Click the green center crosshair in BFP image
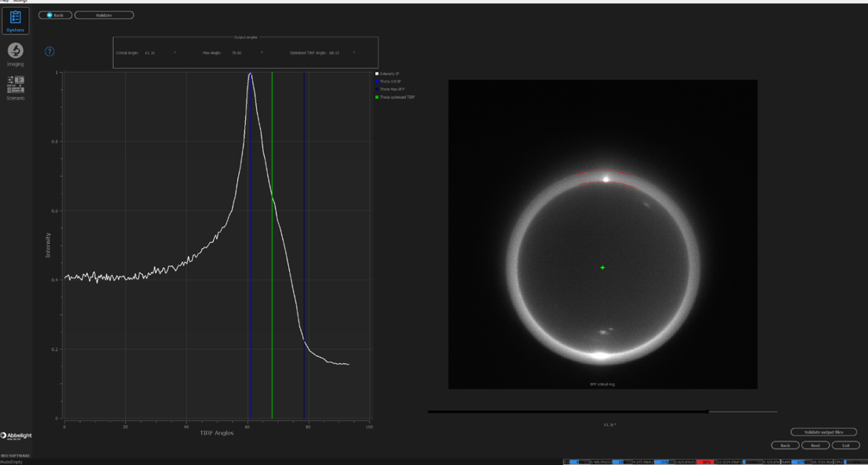 pos(602,268)
